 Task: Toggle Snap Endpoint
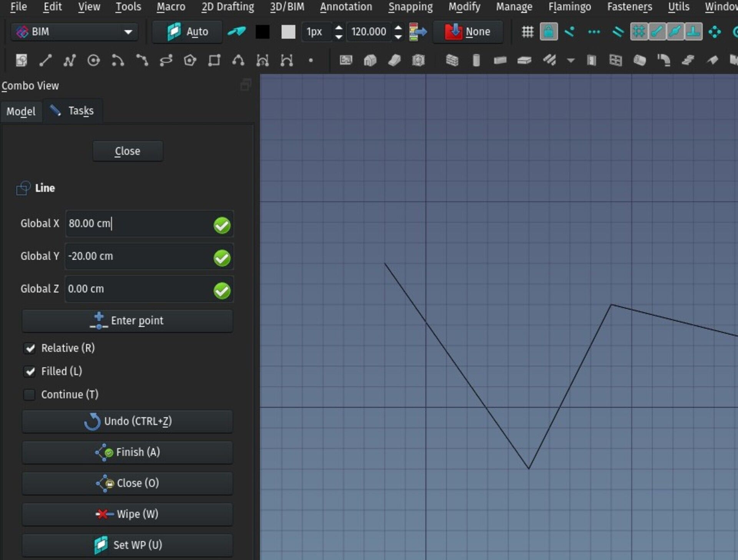657,32
